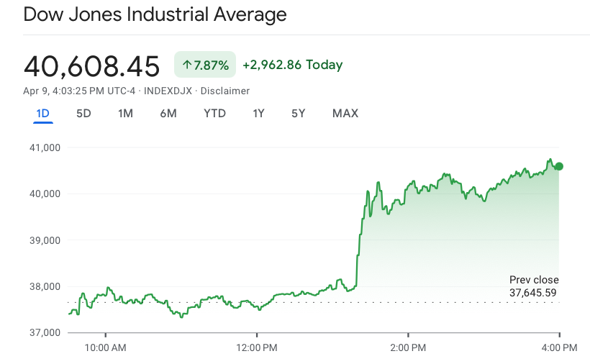Viewport: 590px width, 364px height.
Task: Click the green up arrow in percentage badge
Action: (186, 65)
